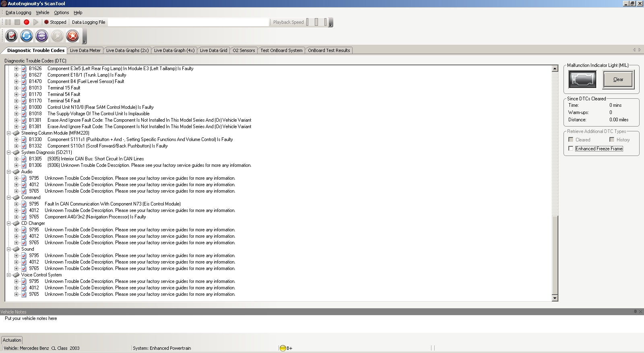Click the engine MIL indicator icon
This screenshot has width=644, height=353.
click(x=582, y=79)
